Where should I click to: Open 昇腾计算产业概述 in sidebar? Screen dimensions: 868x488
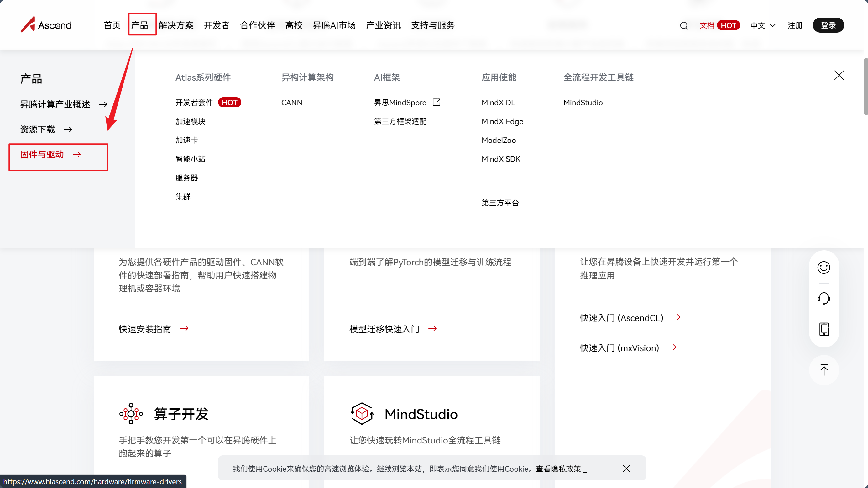click(55, 104)
